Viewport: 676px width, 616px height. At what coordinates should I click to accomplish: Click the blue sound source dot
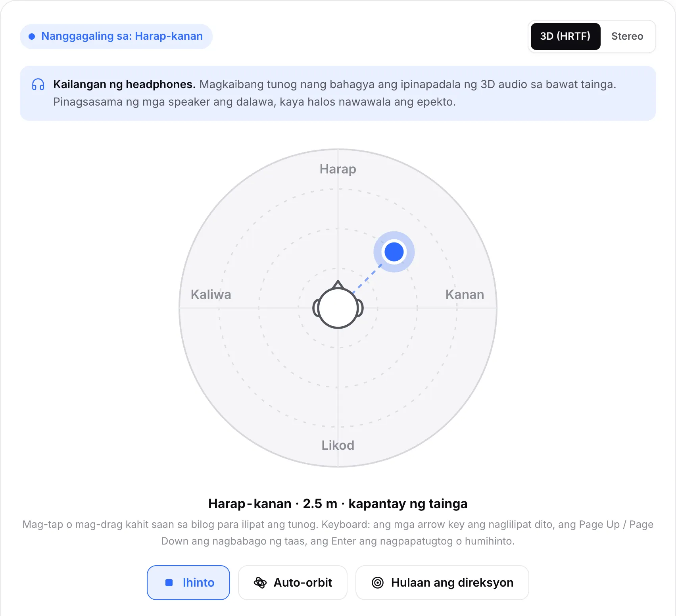pos(394,252)
